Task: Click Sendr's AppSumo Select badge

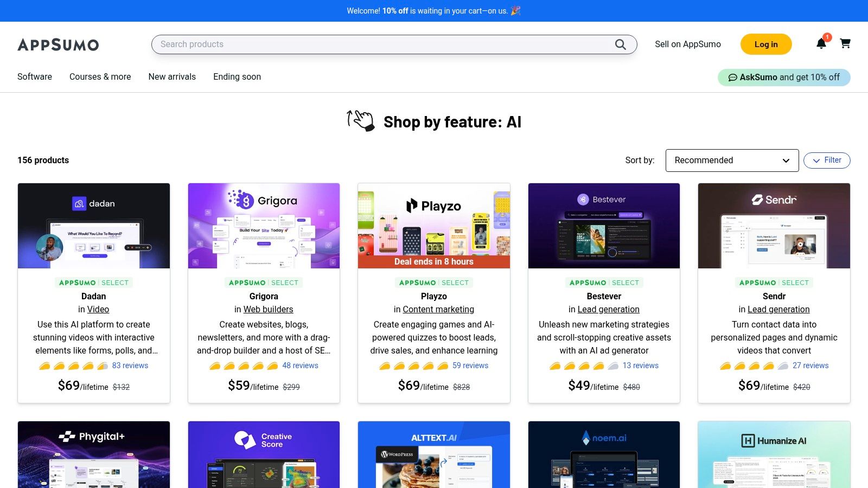Action: tap(774, 283)
